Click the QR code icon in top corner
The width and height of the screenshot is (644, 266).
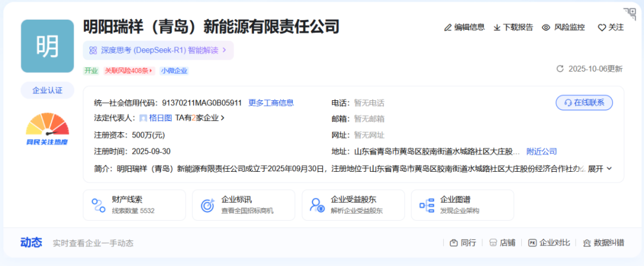629,13
